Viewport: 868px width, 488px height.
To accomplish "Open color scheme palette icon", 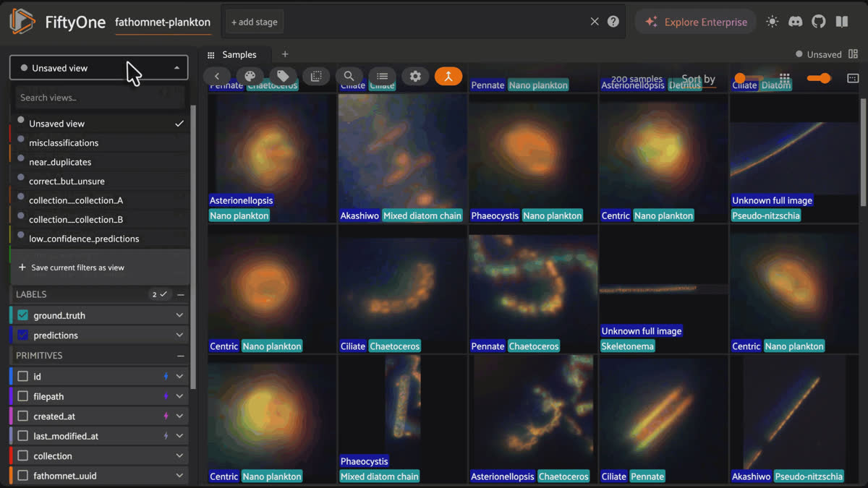I will (x=250, y=76).
